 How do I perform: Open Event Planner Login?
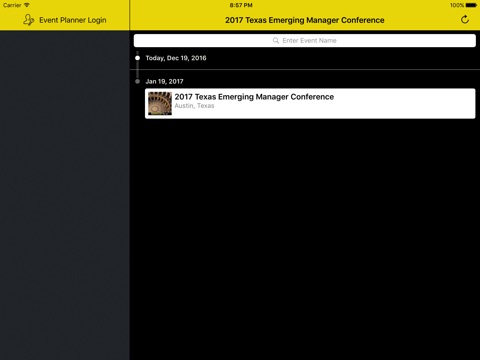click(65, 20)
